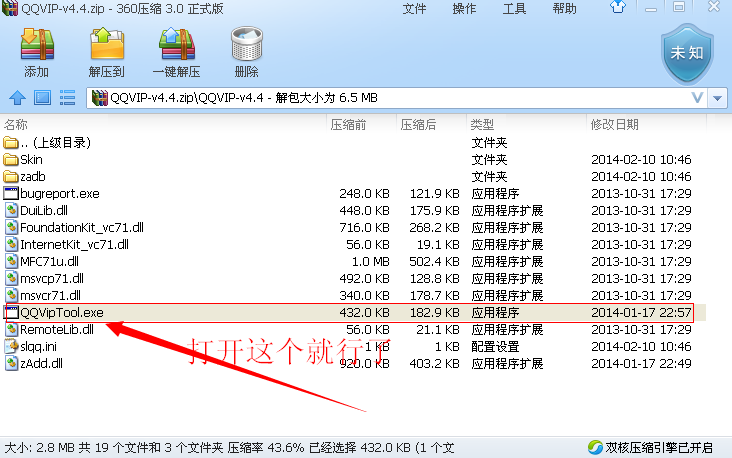Click the InternetKit_vc71.dll file icon
This screenshot has height=458, width=732.
(x=11, y=245)
